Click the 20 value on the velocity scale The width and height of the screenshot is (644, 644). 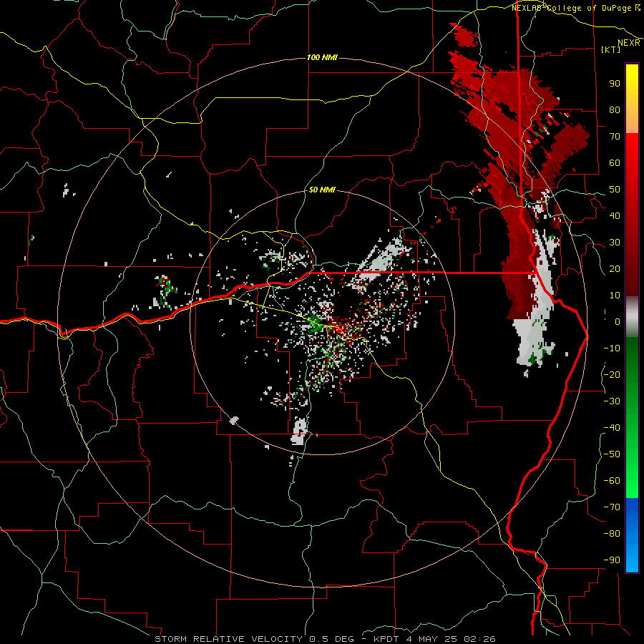(x=615, y=268)
